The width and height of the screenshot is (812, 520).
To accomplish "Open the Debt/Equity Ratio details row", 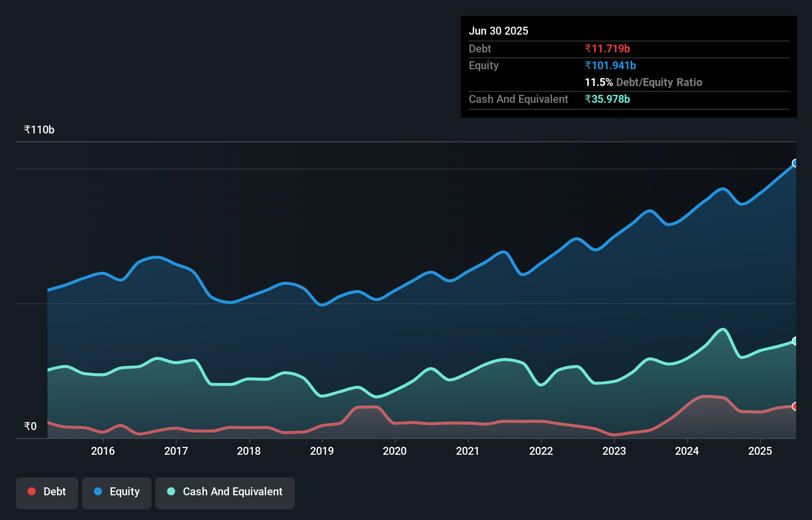I will [643, 82].
